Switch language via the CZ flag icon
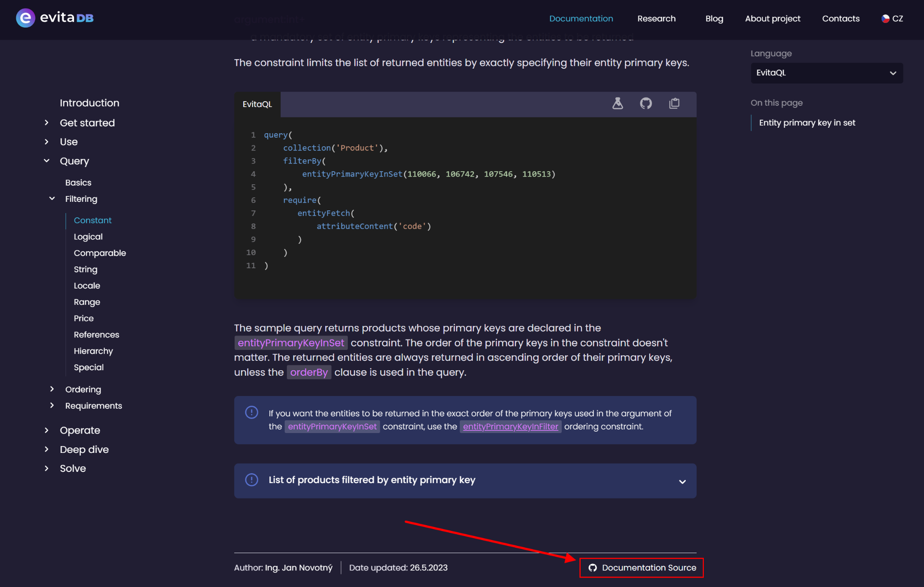The width and height of the screenshot is (924, 587). click(885, 19)
